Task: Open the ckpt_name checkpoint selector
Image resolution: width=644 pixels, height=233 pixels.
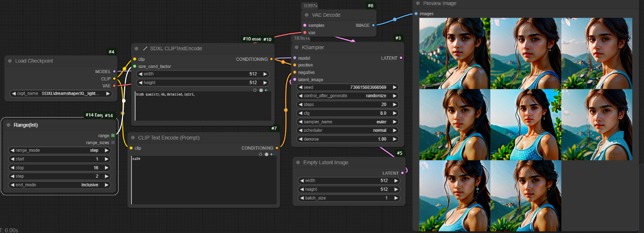Action: point(60,93)
